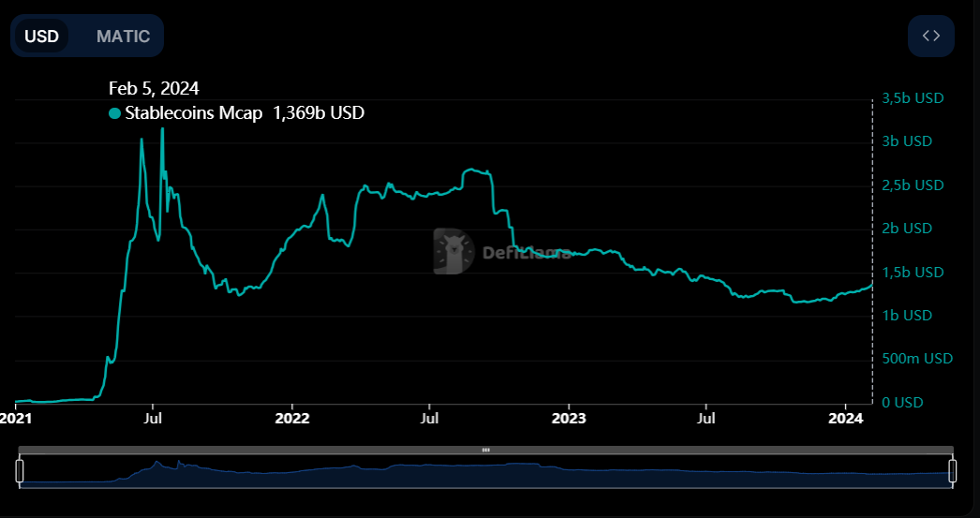
Task: Switch denomination to USD
Action: [x=42, y=36]
